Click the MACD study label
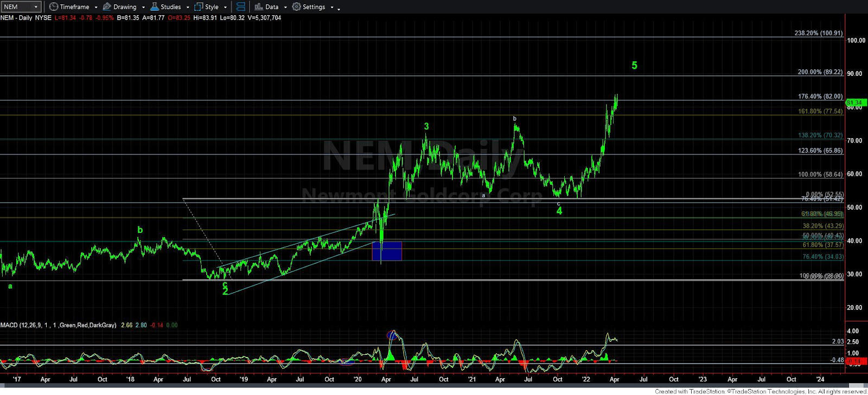868x395 pixels. tap(58, 325)
